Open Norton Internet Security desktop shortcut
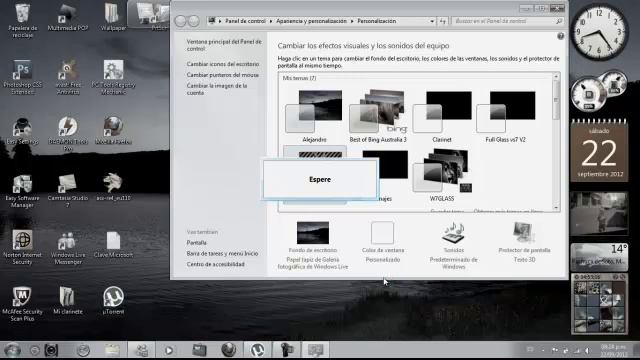Image resolution: width=640 pixels, height=360 pixels. click(x=22, y=247)
